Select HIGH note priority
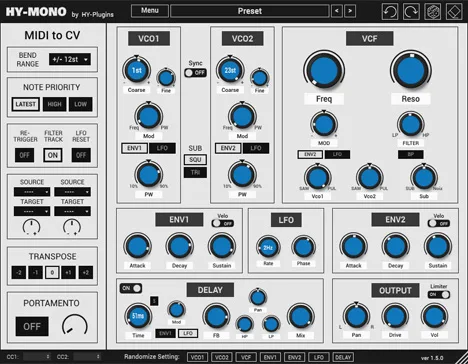Image resolution: width=468 pixels, height=364 pixels. [54, 104]
